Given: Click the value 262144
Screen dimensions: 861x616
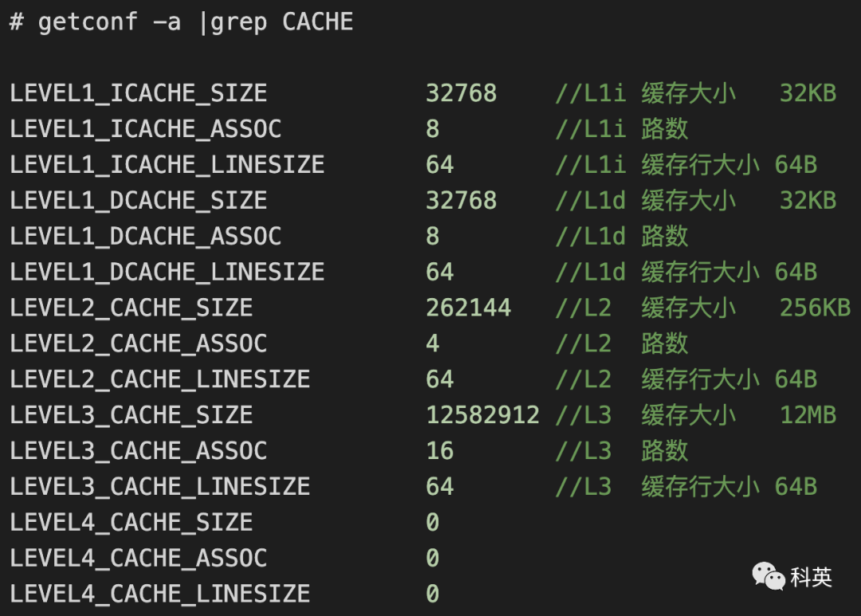Looking at the screenshot, I should pos(468,308).
